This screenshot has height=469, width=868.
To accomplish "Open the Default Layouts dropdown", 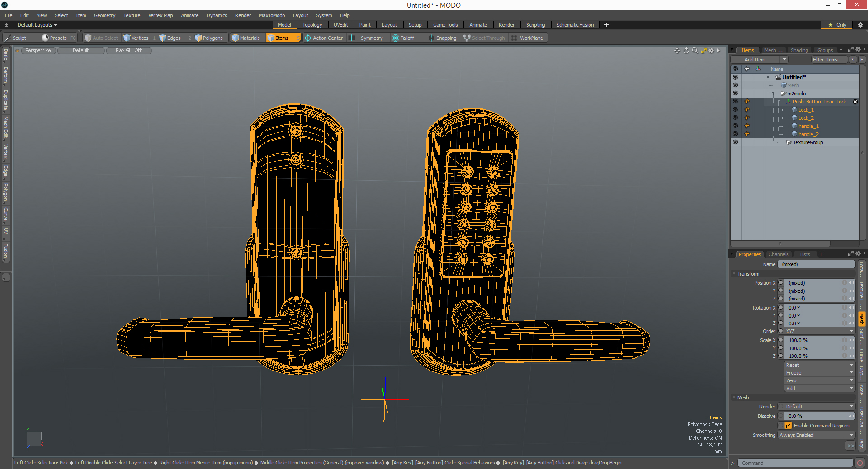I will click(x=37, y=25).
